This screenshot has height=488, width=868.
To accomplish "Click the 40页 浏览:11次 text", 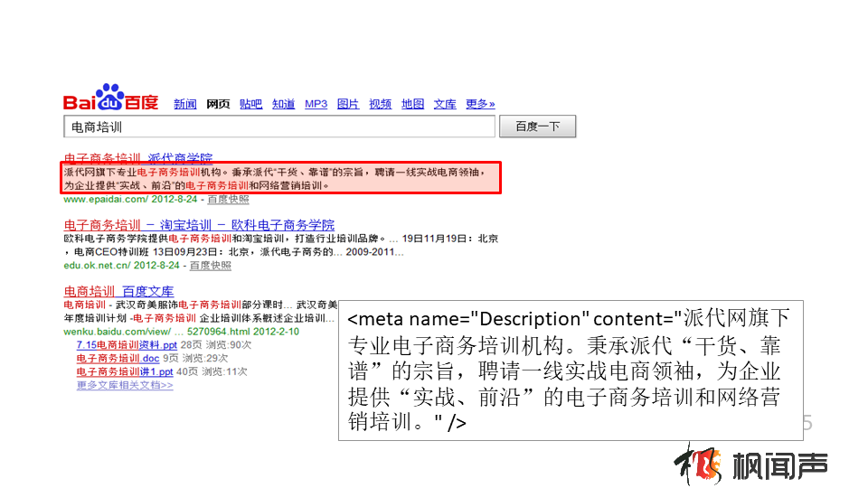I will point(212,371).
